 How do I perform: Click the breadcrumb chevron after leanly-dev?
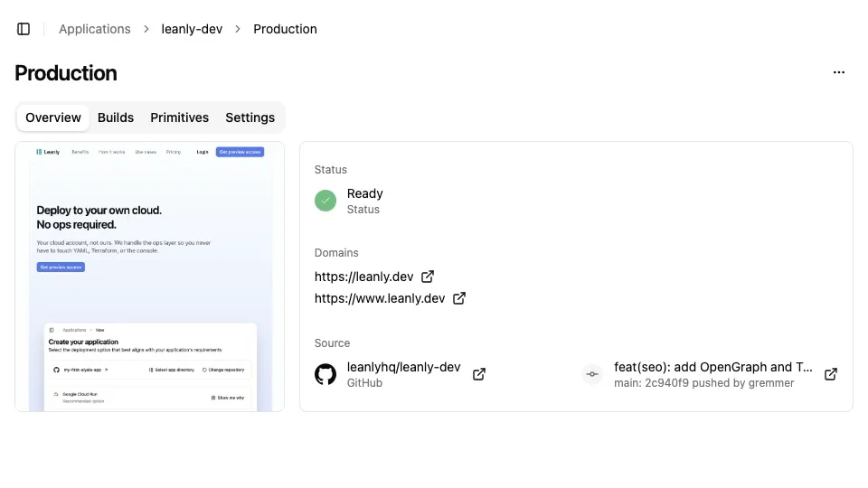[x=238, y=29]
